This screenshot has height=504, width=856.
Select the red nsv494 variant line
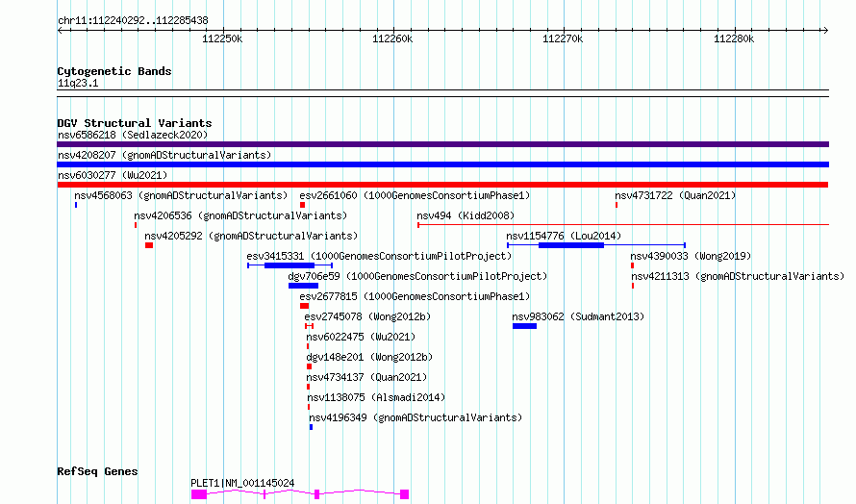coord(623,224)
